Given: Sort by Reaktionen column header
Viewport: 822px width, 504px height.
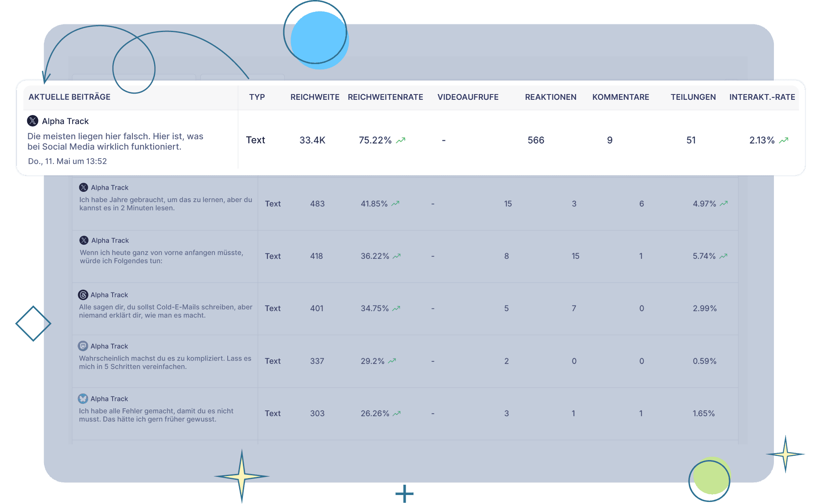Looking at the screenshot, I should pos(550,97).
